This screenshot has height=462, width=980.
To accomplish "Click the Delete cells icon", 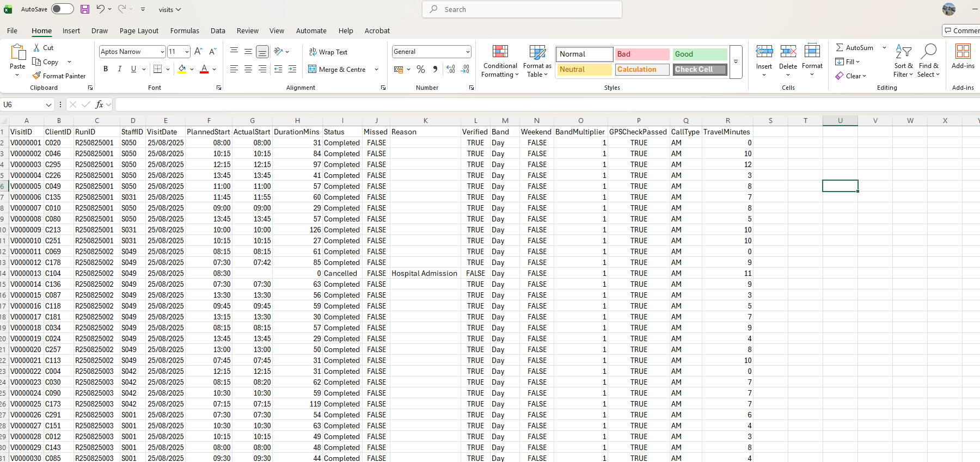I will 788,52.
